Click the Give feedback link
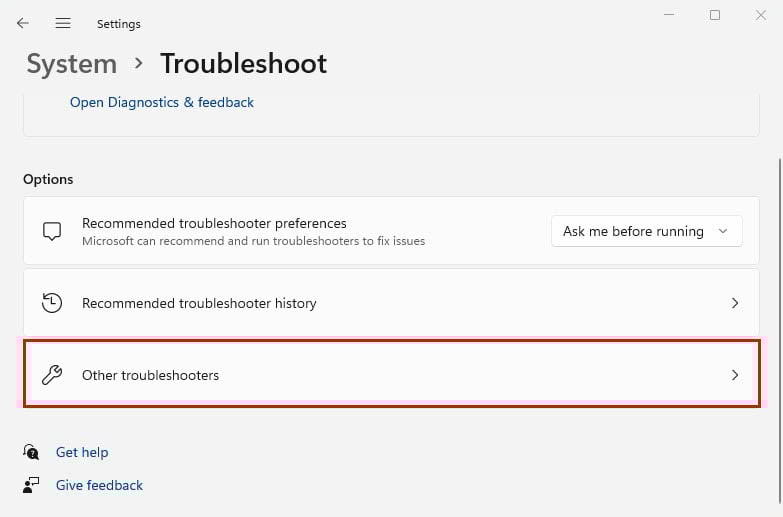783x517 pixels. pos(99,486)
